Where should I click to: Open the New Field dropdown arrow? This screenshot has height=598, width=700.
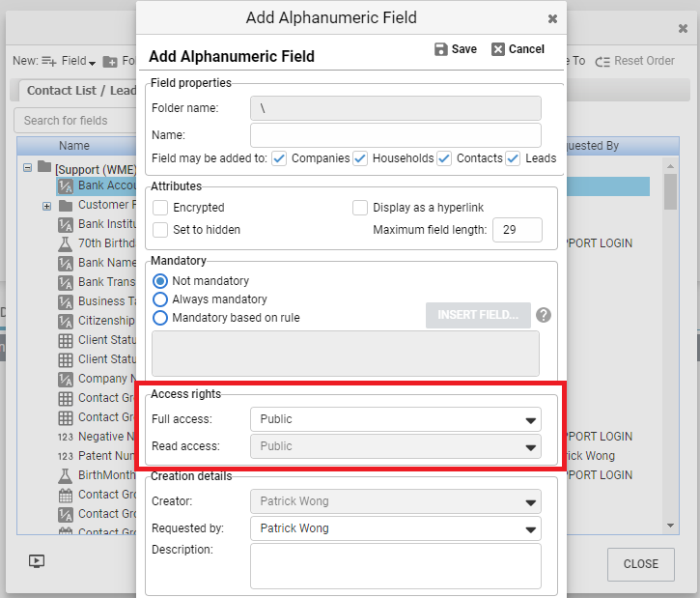(x=92, y=64)
